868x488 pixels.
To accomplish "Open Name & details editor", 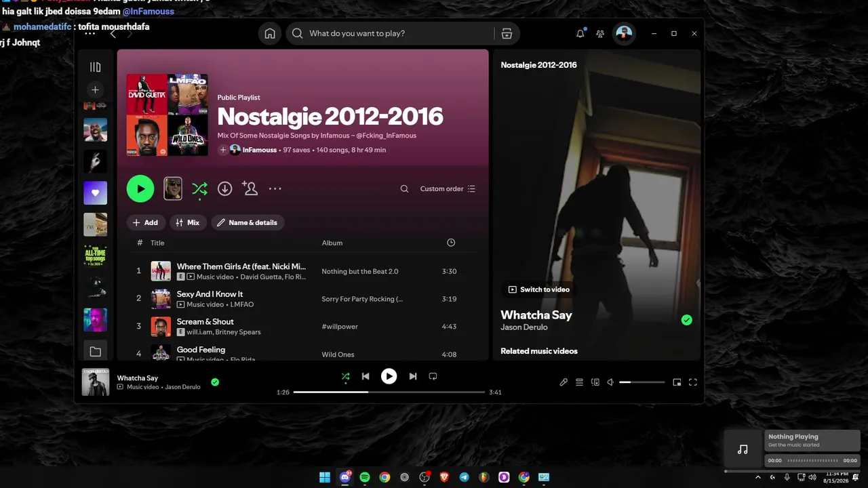I will tap(248, 222).
